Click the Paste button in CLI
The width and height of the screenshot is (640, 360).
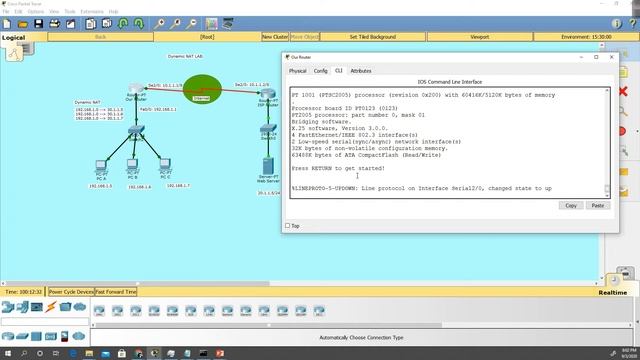click(598, 205)
